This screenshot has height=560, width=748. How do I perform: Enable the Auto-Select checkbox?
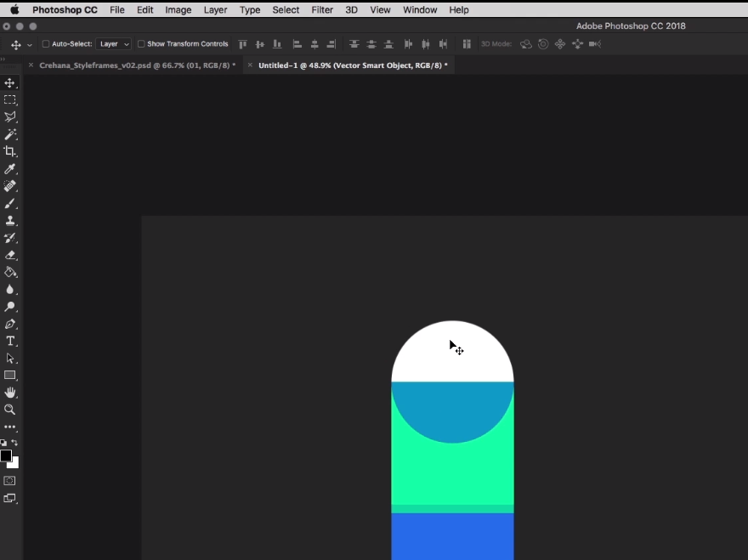point(44,43)
